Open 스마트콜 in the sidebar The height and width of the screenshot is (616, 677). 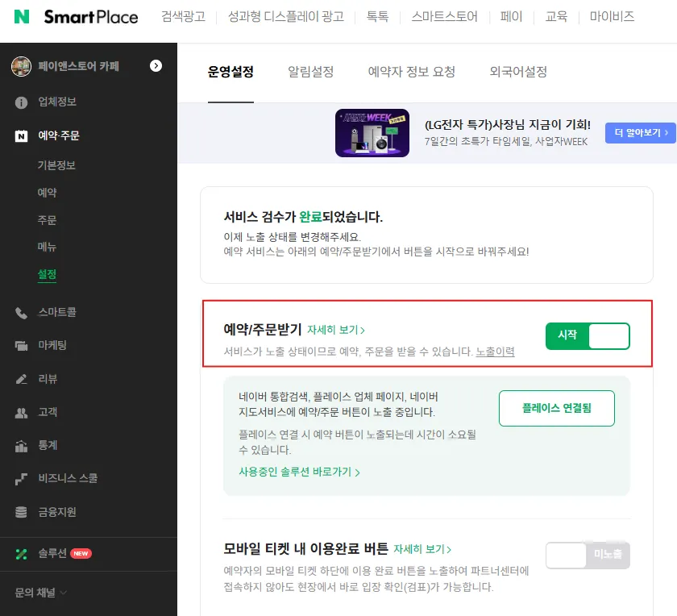[x=57, y=312]
